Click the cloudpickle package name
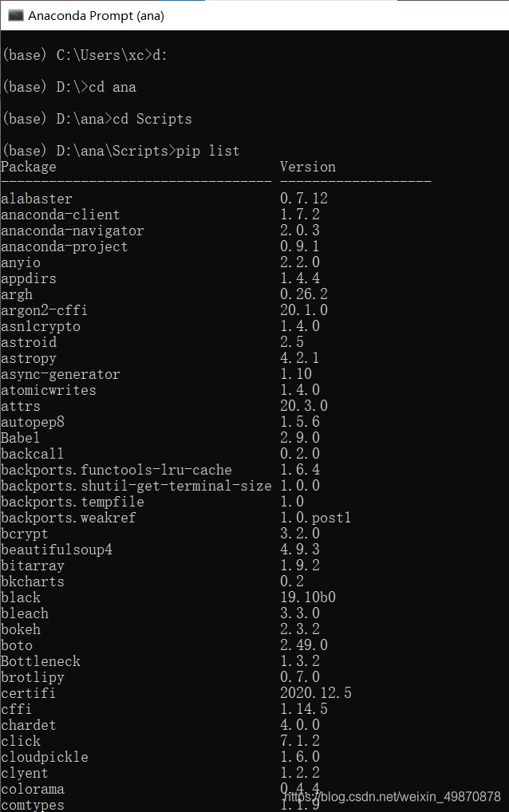Image resolution: width=509 pixels, height=812 pixels. click(45, 757)
